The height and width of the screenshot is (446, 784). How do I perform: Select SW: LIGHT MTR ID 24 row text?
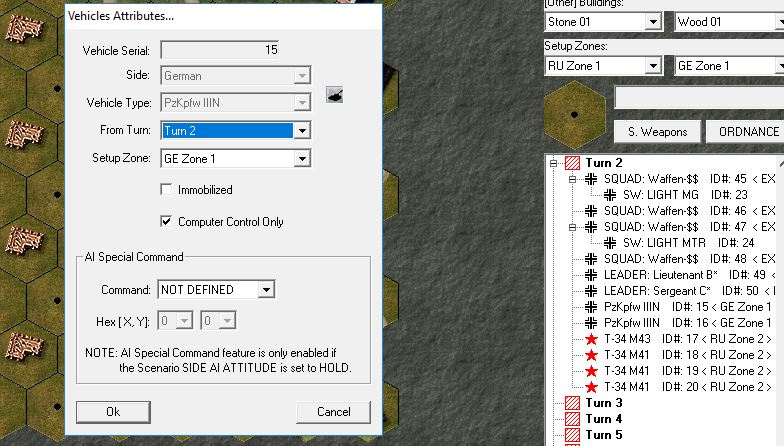[x=688, y=243]
